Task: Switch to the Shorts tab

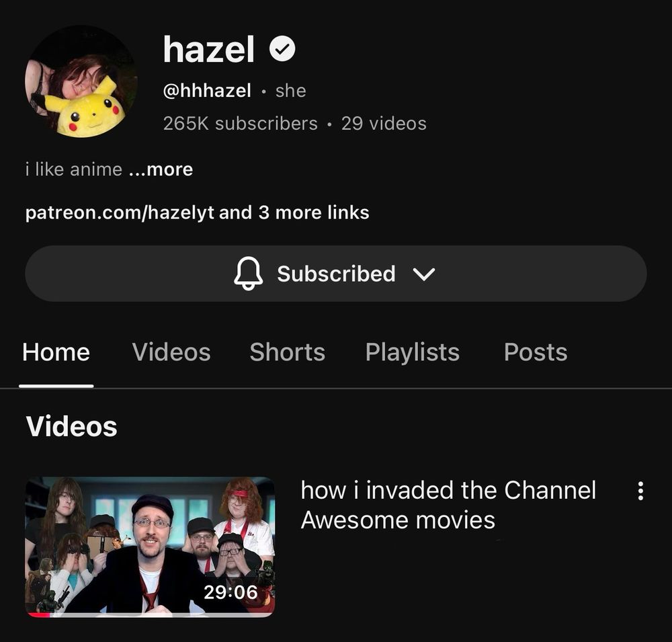Action: pyautogui.click(x=288, y=352)
